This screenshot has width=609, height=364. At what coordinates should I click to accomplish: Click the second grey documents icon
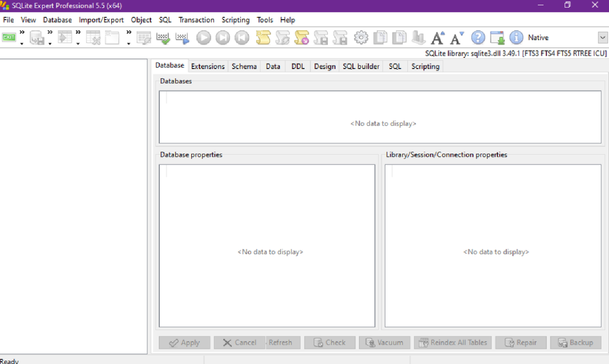point(399,38)
